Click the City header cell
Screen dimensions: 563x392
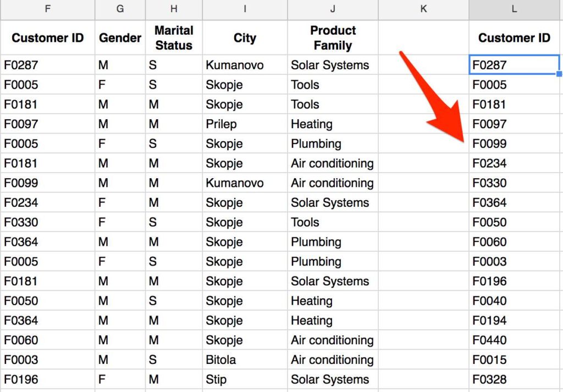click(244, 37)
